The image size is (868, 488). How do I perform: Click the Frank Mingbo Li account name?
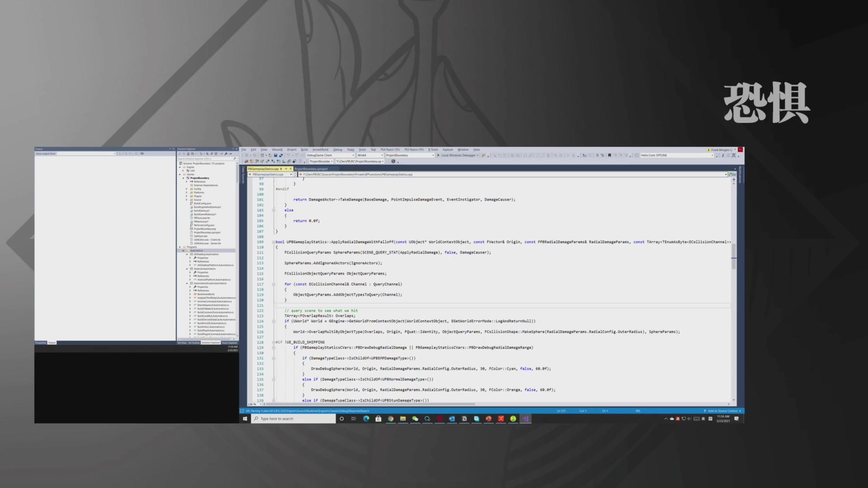pos(721,150)
